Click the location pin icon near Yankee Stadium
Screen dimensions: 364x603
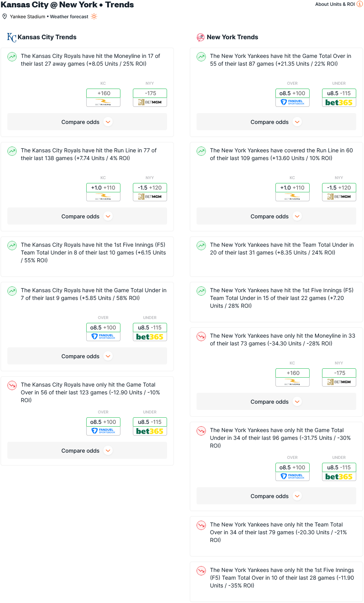coord(5,16)
